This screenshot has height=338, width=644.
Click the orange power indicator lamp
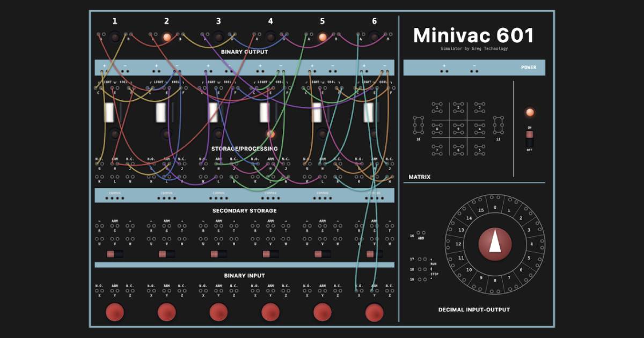click(530, 112)
